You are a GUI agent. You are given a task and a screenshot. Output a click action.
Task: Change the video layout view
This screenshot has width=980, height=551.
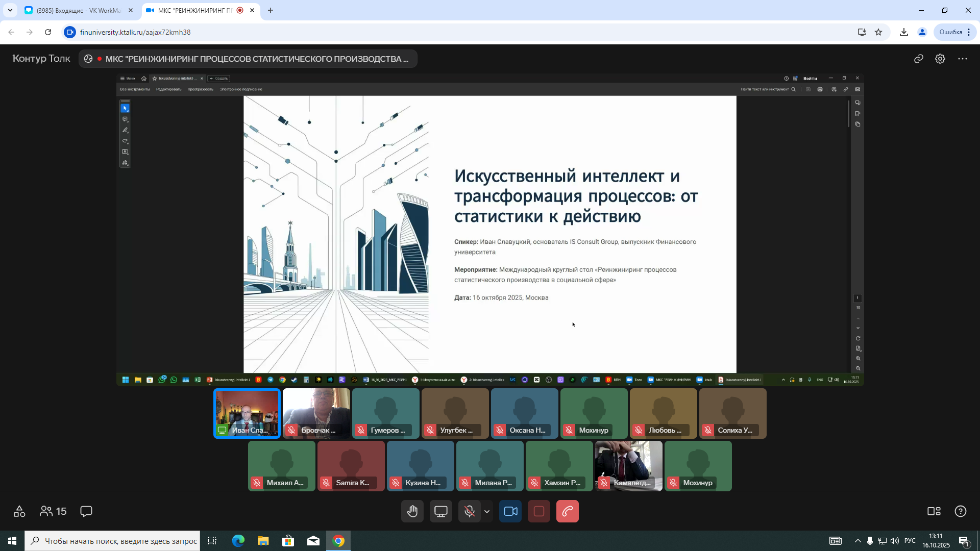(x=934, y=511)
